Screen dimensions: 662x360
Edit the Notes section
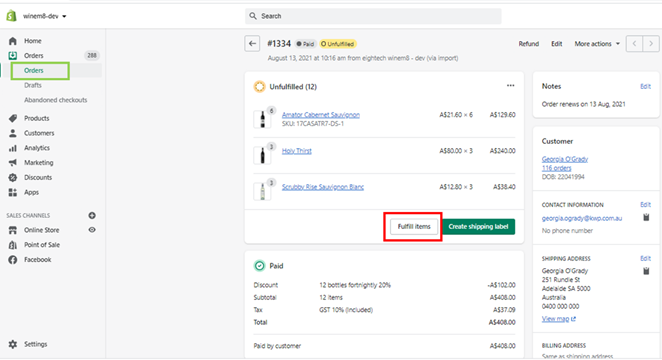[x=645, y=86]
